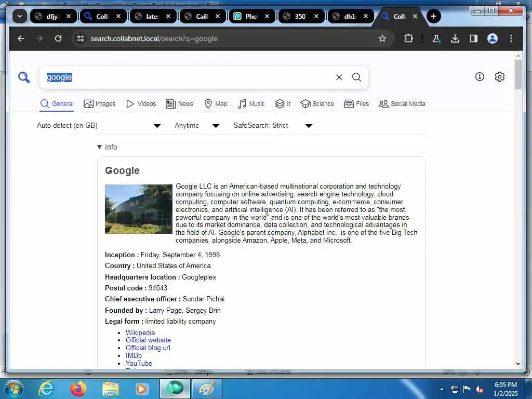Screen dimensions: 532x399
Task: Open the Official website link
Action: tap(148, 340)
